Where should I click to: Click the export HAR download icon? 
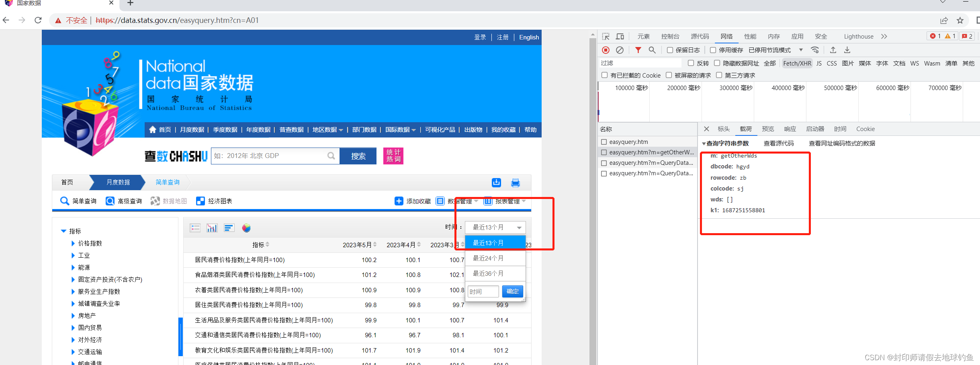coord(847,50)
